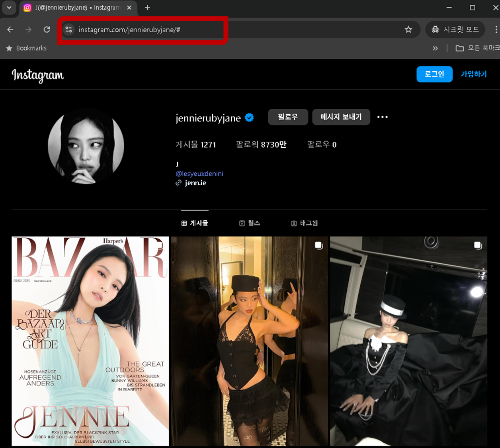Bookmark this page with the star icon

[x=408, y=29]
